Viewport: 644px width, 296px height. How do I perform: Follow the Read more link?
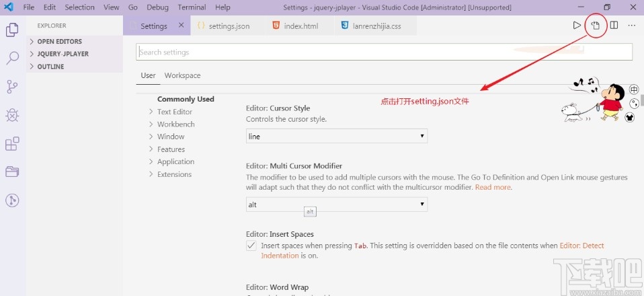[493, 188]
